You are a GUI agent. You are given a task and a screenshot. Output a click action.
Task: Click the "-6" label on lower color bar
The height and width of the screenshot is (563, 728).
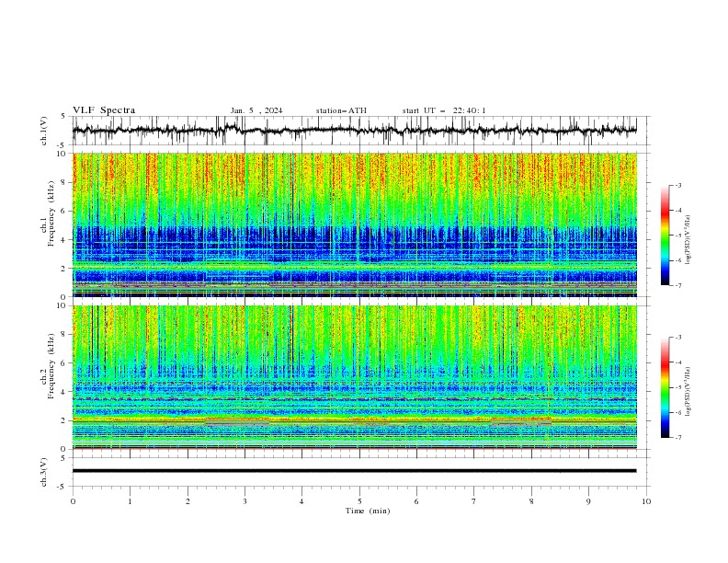(x=677, y=412)
